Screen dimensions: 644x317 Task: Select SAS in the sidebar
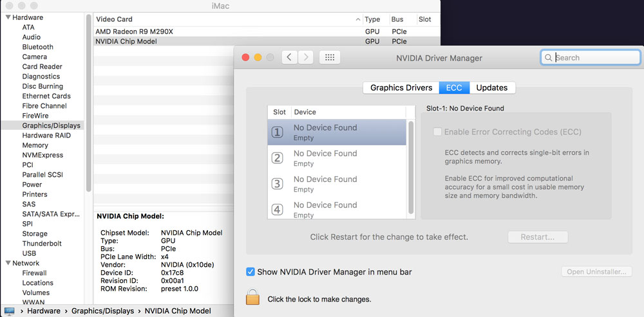(29, 204)
